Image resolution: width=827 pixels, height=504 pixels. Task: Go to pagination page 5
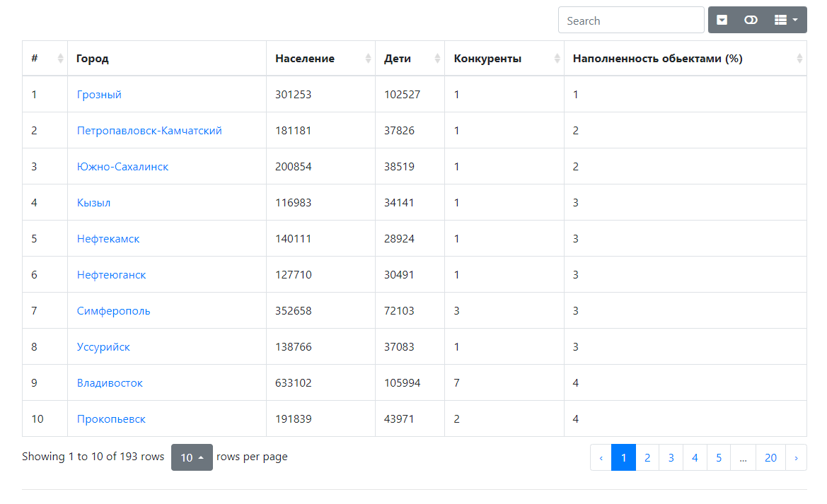pyautogui.click(x=718, y=457)
